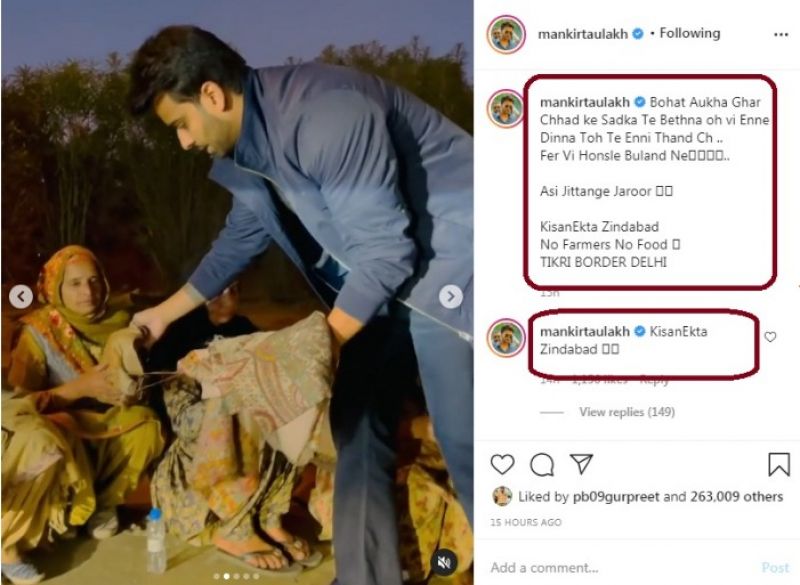Like the post with the heart icon

(x=503, y=464)
